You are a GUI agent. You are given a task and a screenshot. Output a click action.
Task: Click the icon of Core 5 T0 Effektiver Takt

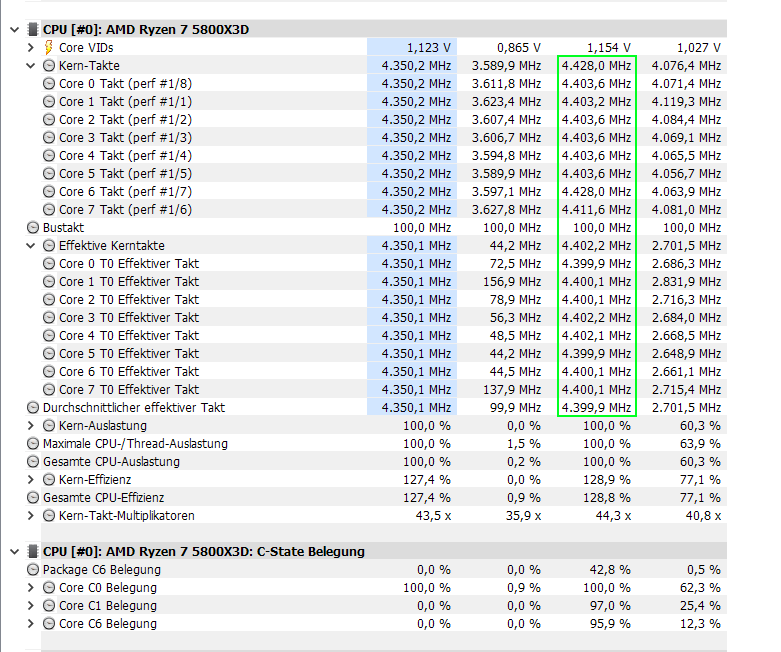point(49,354)
